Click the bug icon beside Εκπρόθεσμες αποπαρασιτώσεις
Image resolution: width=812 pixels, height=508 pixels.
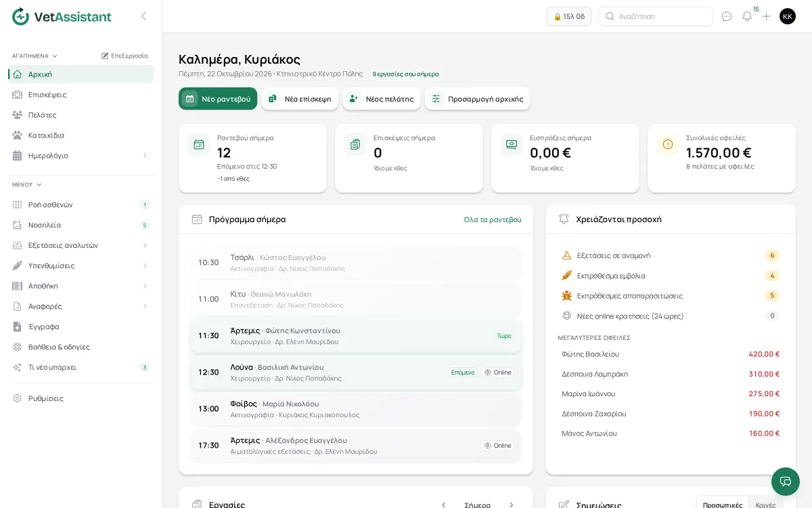click(567, 295)
